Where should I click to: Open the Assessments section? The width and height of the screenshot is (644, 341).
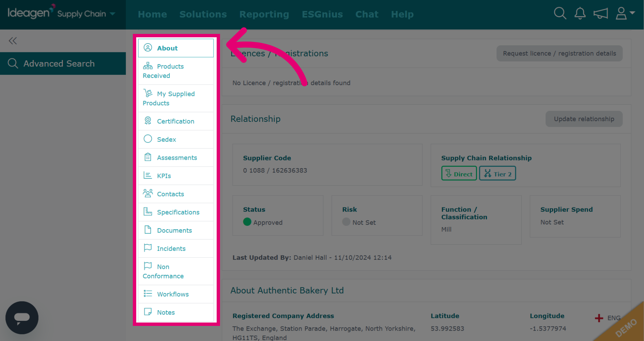(176, 157)
